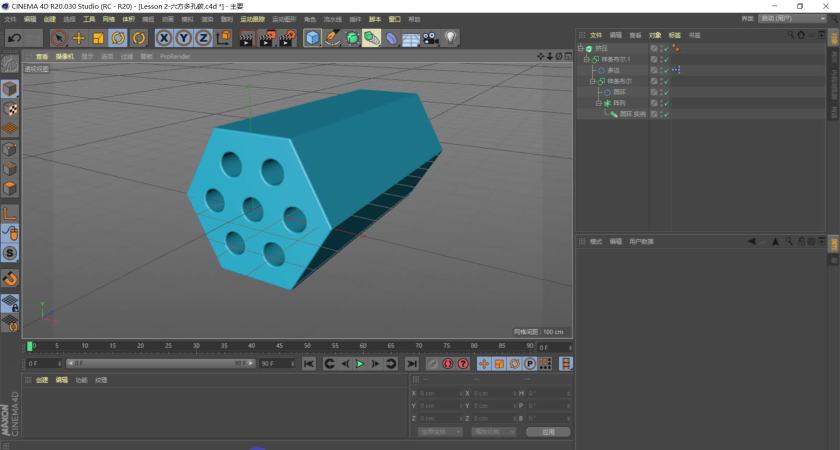840x450 pixels.
Task: Select the Scale tool
Action: pos(99,38)
